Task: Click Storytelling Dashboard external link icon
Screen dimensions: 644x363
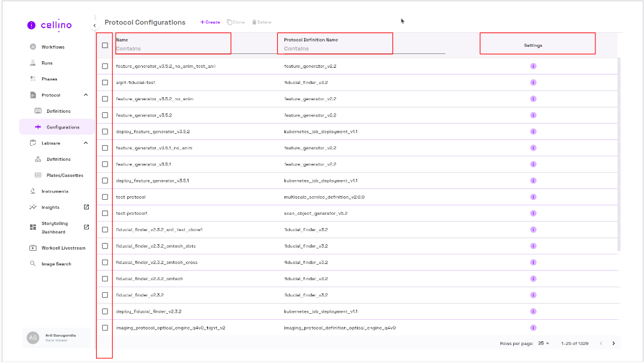Action: [86, 227]
